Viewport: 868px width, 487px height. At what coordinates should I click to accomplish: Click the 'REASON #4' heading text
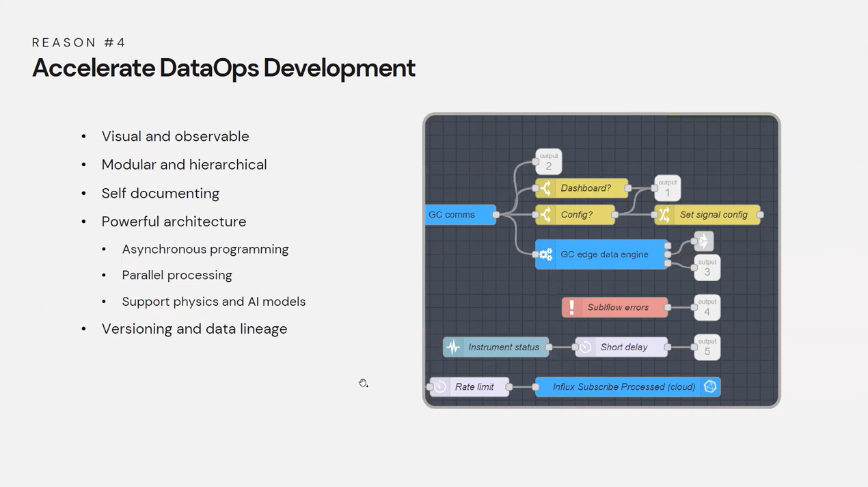[x=79, y=42]
